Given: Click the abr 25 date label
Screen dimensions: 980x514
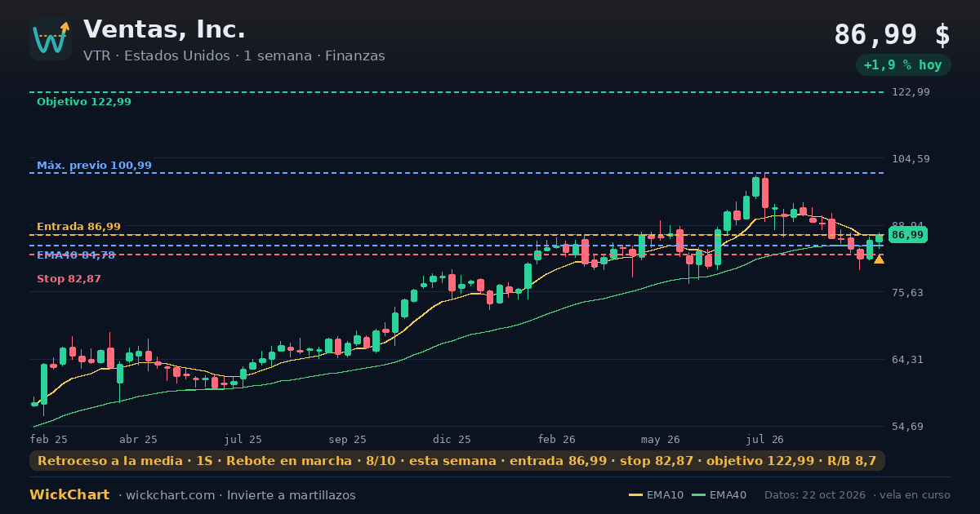Looking at the screenshot, I should click(x=138, y=440).
